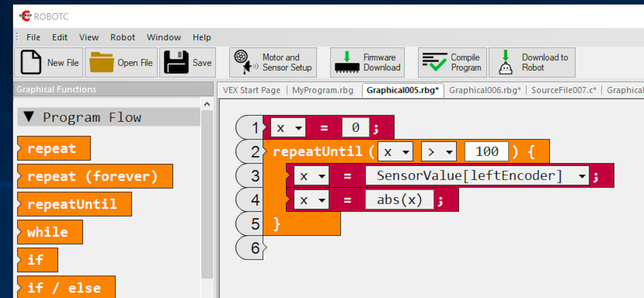Open Motor and Sensor Setup
Viewport: 644px width, 298px height.
[x=273, y=62]
